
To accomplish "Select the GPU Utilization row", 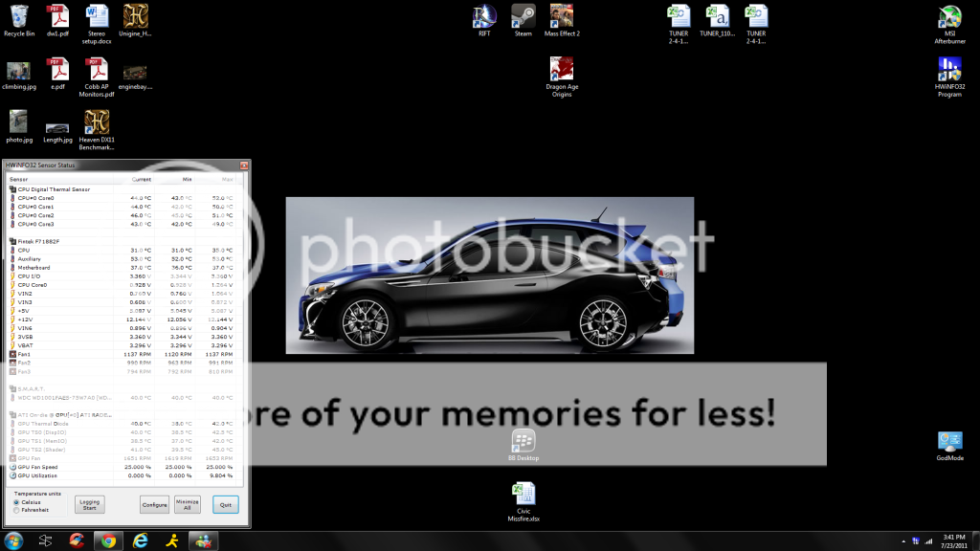I will (x=122, y=475).
